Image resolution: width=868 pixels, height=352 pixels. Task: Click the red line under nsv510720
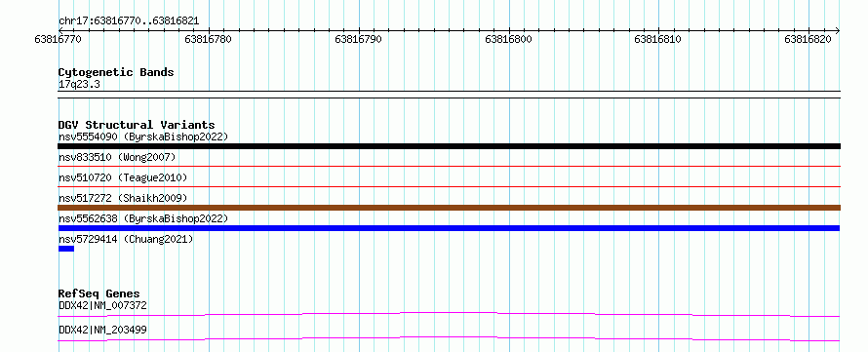pos(449,186)
